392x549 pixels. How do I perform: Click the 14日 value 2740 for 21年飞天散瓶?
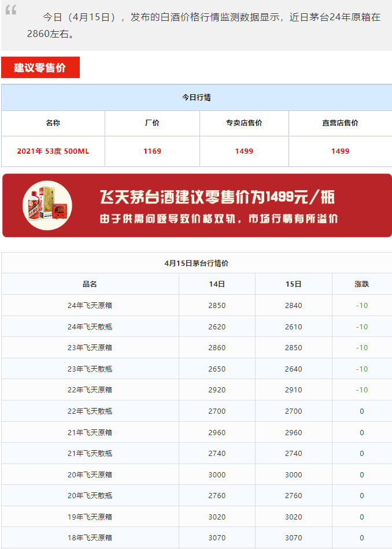[x=217, y=453]
